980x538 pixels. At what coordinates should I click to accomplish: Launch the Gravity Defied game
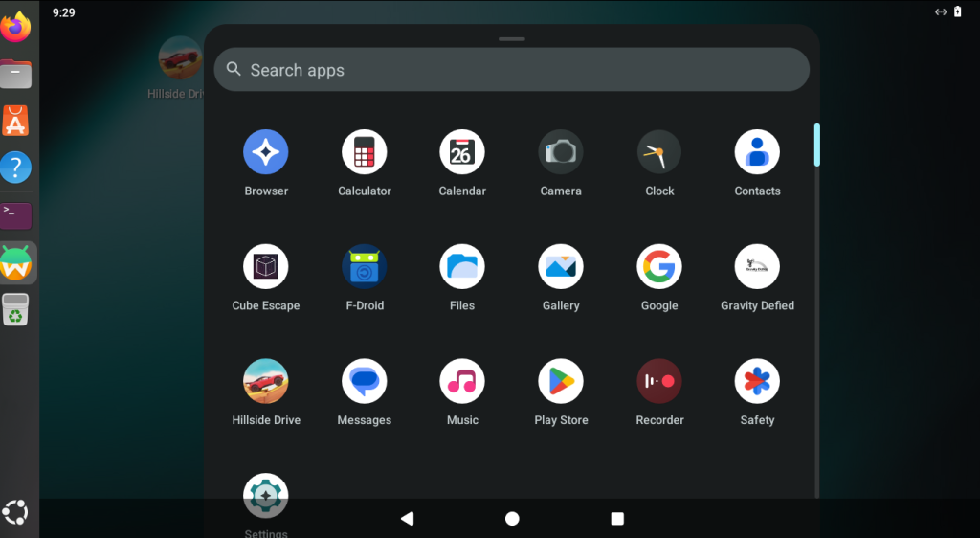pyautogui.click(x=757, y=267)
